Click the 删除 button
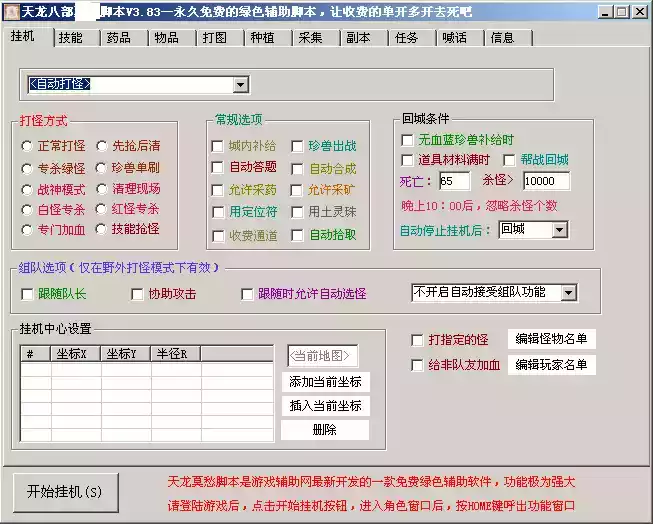 [325, 430]
